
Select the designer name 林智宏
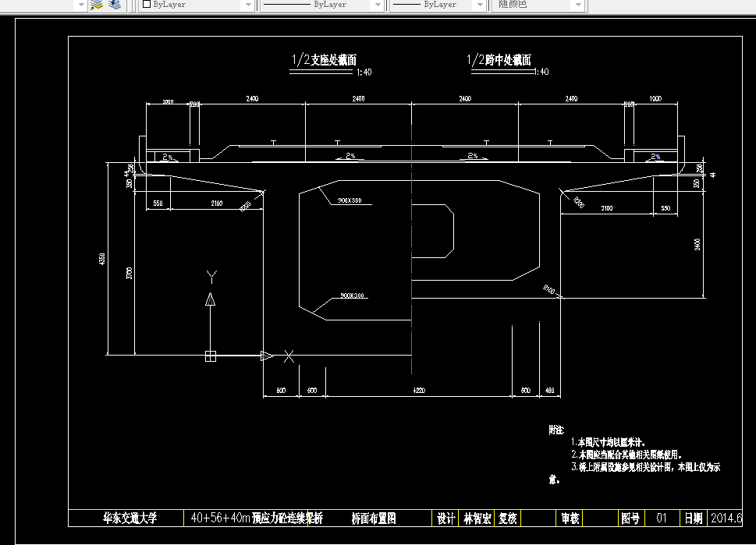coord(477,518)
